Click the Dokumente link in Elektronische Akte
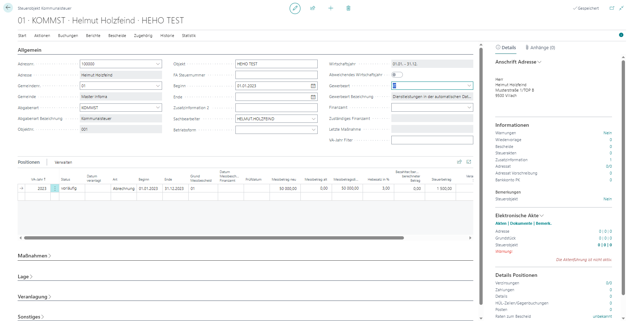 (521, 223)
